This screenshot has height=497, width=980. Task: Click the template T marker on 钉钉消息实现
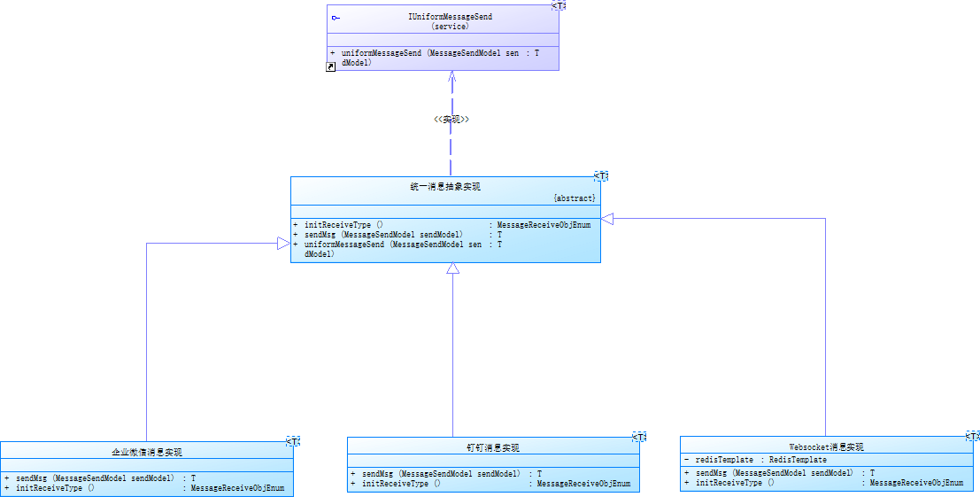(x=639, y=437)
